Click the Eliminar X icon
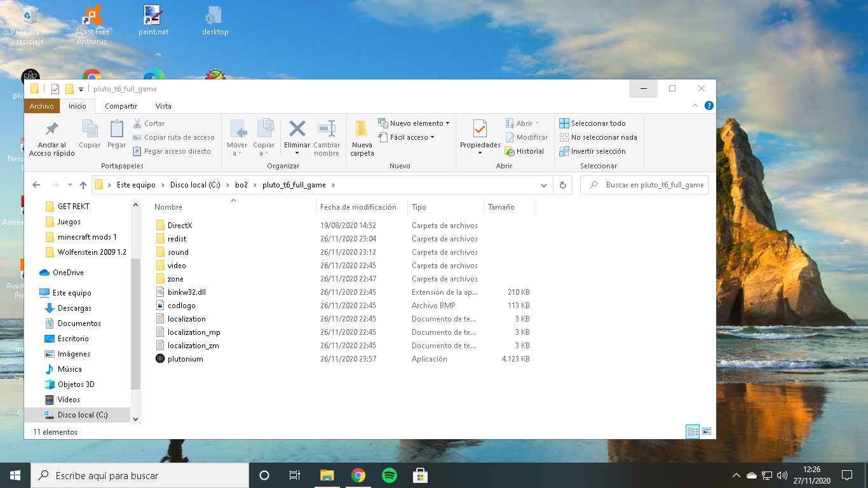868x488 pixels. 297,129
